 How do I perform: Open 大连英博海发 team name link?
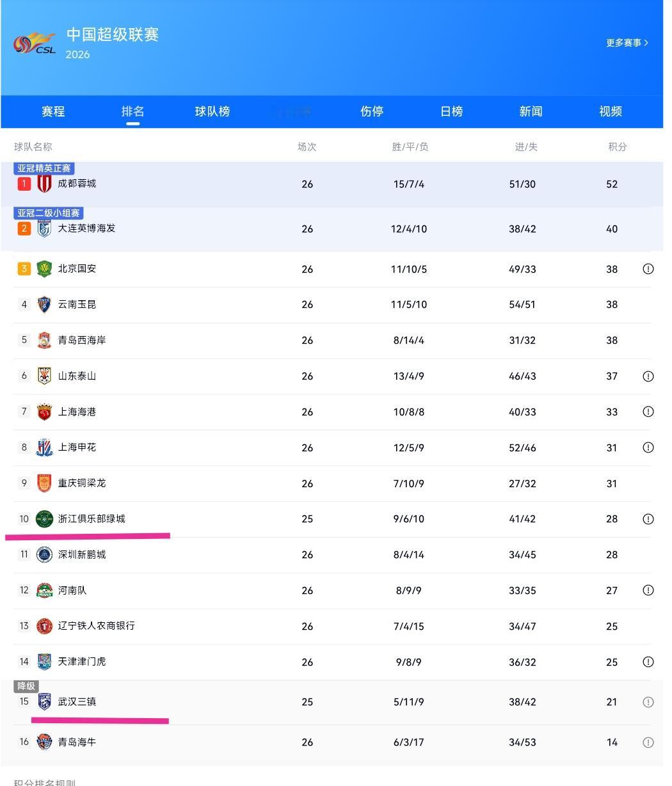(86, 229)
